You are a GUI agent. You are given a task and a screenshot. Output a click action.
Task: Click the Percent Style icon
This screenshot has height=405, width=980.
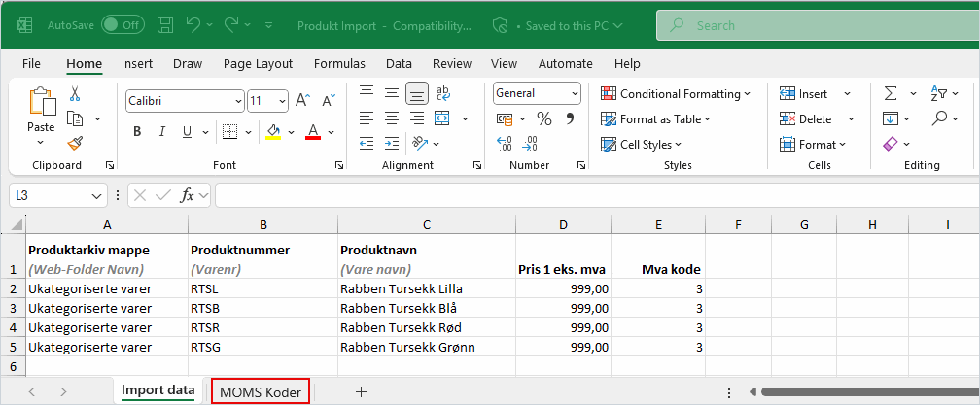pyautogui.click(x=544, y=118)
